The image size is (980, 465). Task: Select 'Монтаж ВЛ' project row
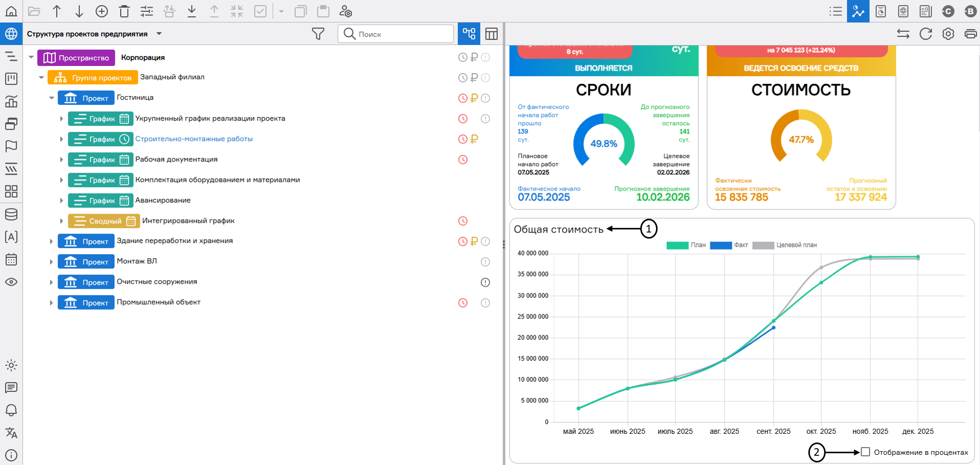tap(136, 261)
